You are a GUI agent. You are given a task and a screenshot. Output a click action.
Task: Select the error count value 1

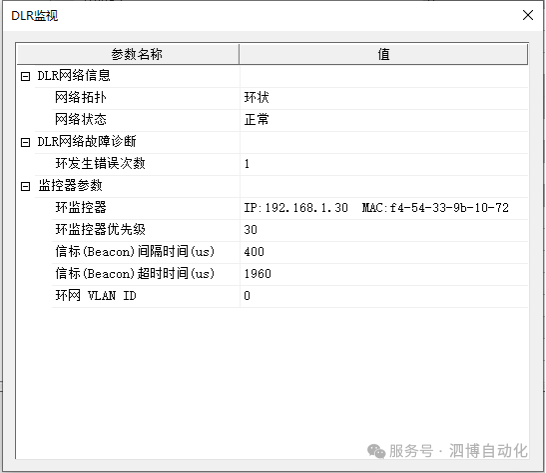(247, 164)
